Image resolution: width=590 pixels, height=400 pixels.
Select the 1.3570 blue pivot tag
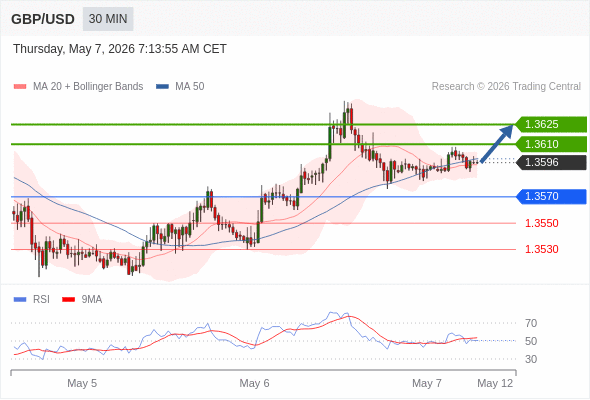[551, 196]
